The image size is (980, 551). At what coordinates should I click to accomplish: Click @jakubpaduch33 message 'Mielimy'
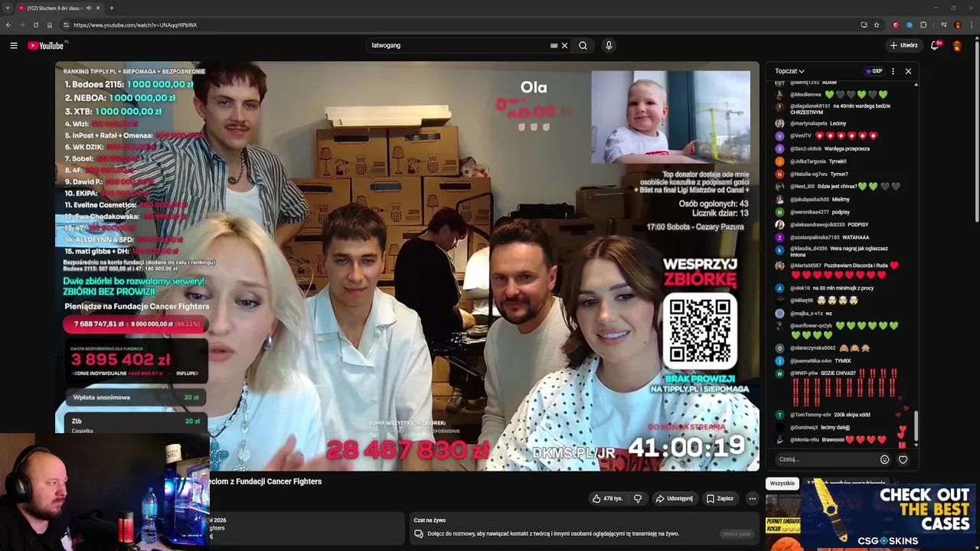click(x=841, y=199)
